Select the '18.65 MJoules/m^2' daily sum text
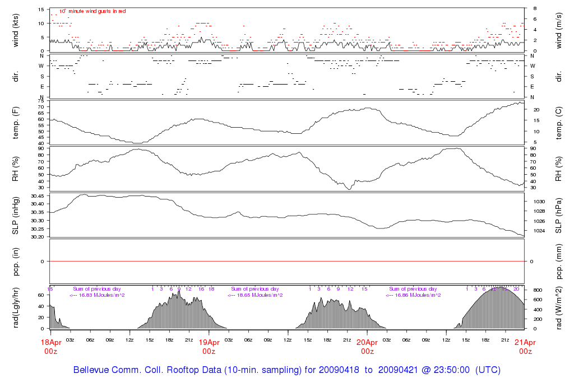Viewport: 574px width, 392px height. pyautogui.click(x=259, y=295)
